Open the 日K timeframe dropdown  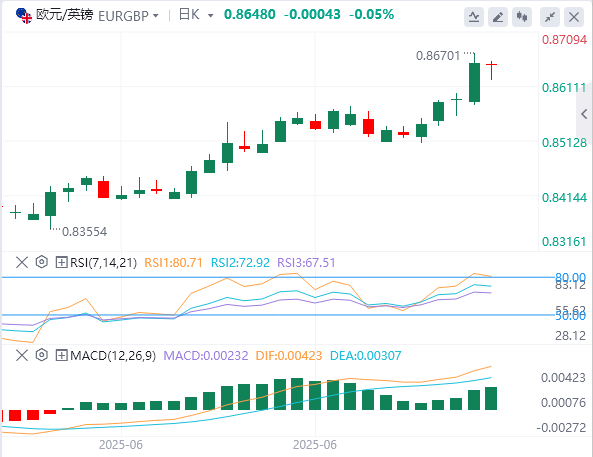click(x=196, y=15)
